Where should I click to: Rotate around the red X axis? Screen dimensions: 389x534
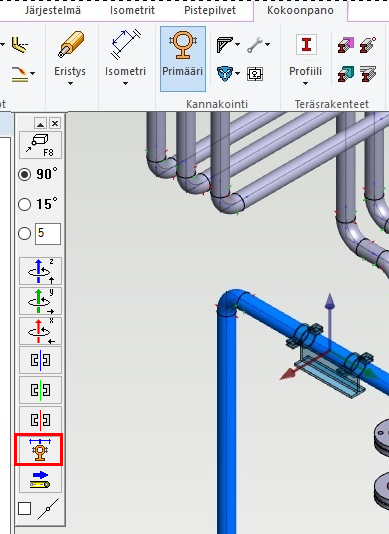40,331
